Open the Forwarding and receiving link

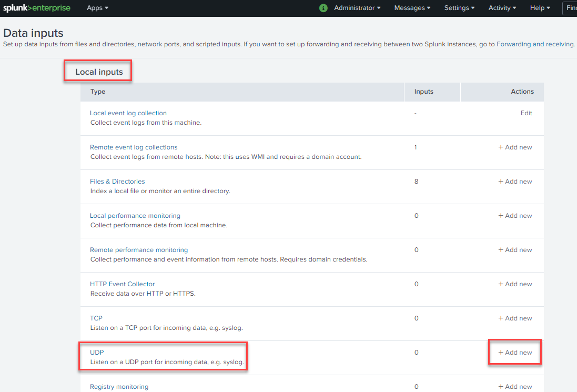tap(535, 44)
